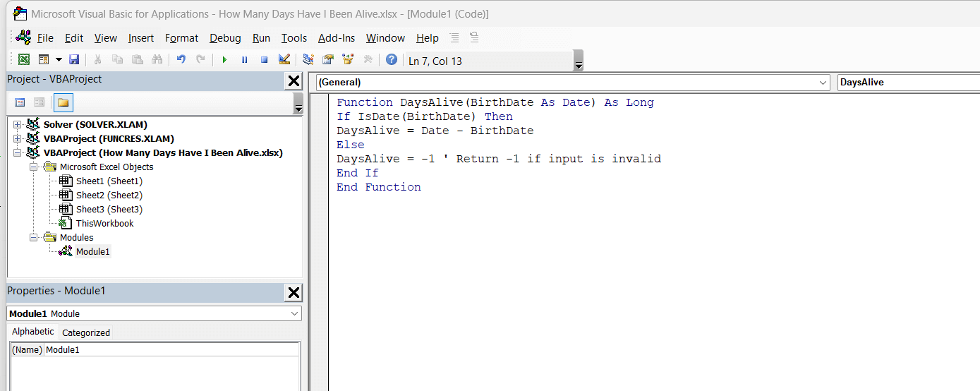Run the macro with the green play icon
The image size is (980, 391).
(x=224, y=60)
